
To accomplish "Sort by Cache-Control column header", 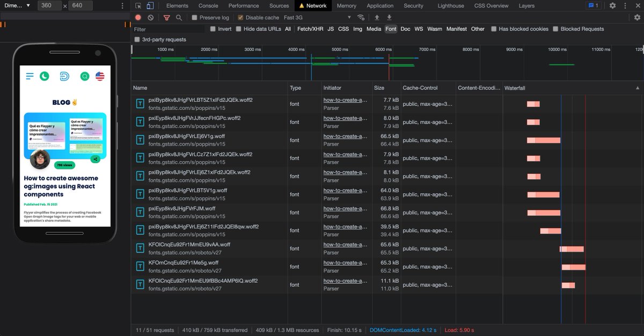I will (428, 87).
